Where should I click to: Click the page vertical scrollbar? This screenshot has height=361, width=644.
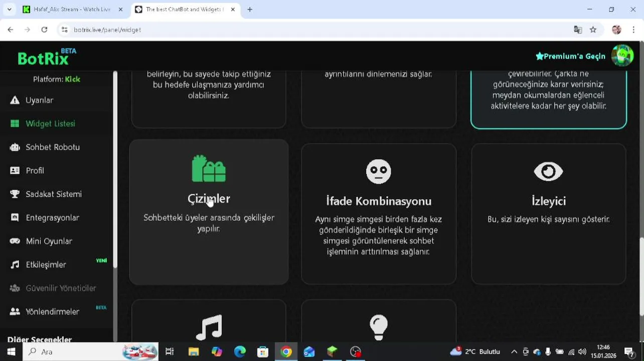pos(641,276)
